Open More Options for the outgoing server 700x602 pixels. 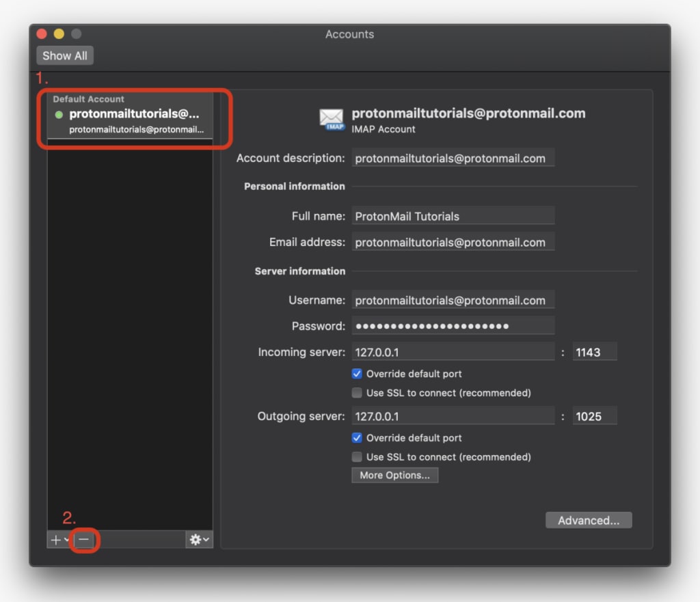[394, 476]
